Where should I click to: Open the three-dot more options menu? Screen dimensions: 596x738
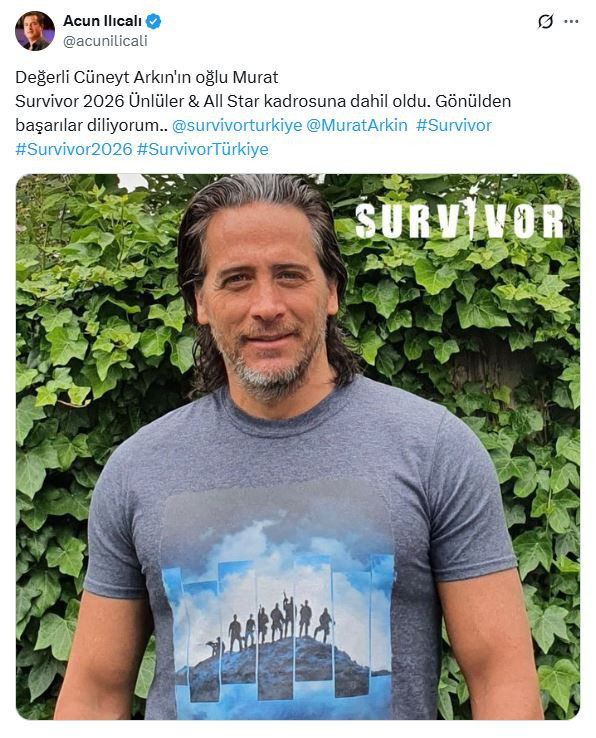click(571, 21)
